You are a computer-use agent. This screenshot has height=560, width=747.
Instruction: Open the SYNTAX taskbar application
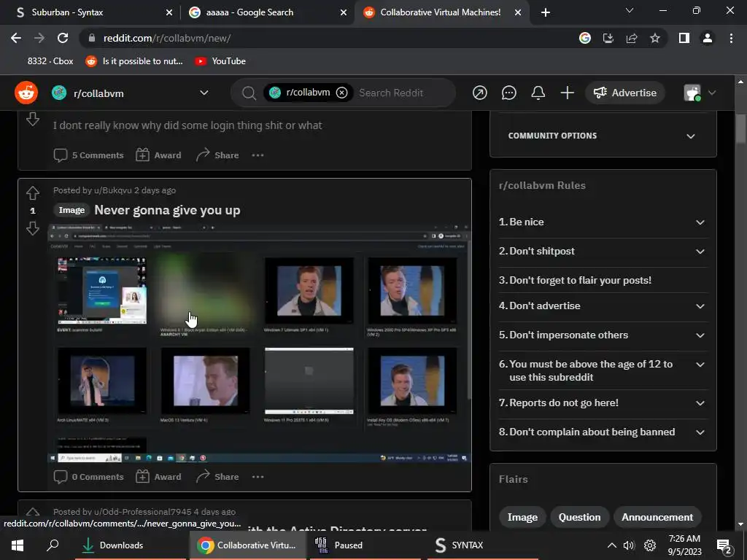click(x=482, y=545)
